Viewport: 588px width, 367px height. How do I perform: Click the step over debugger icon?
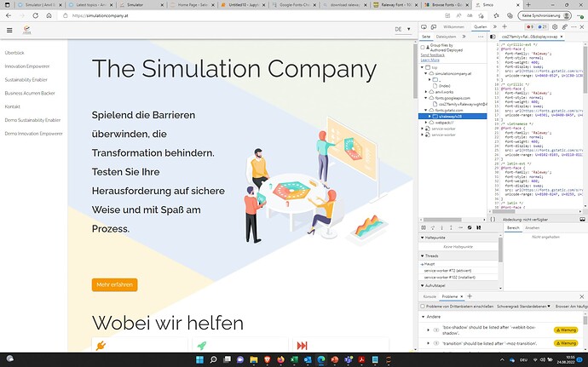[x=433, y=227]
